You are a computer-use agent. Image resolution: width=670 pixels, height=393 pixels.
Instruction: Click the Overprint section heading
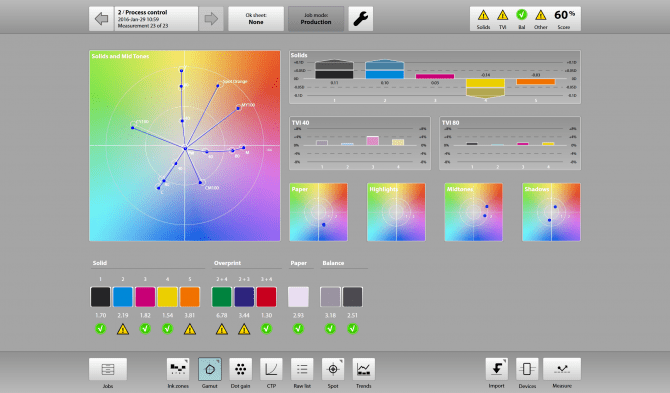tap(227, 263)
